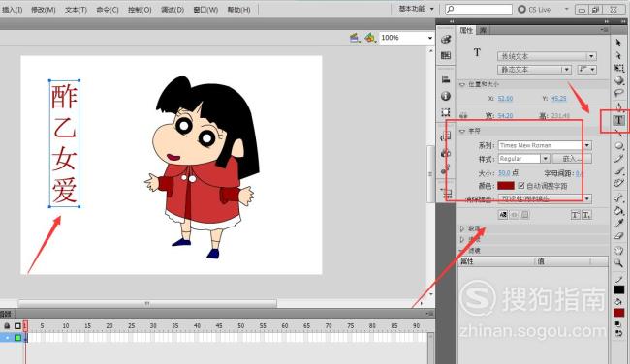This screenshot has width=630, height=364.
Task: Select the Lasso tool
Action: (618, 93)
